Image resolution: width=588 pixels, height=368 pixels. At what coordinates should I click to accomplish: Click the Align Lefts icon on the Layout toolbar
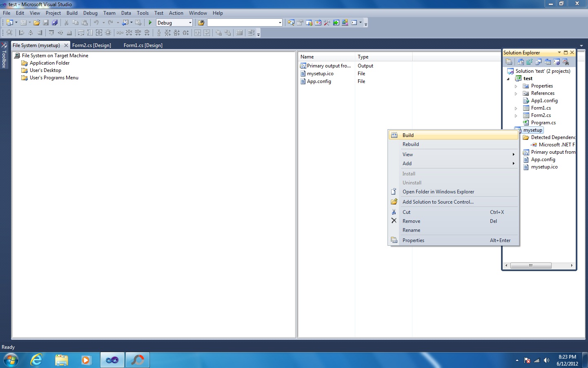click(21, 33)
